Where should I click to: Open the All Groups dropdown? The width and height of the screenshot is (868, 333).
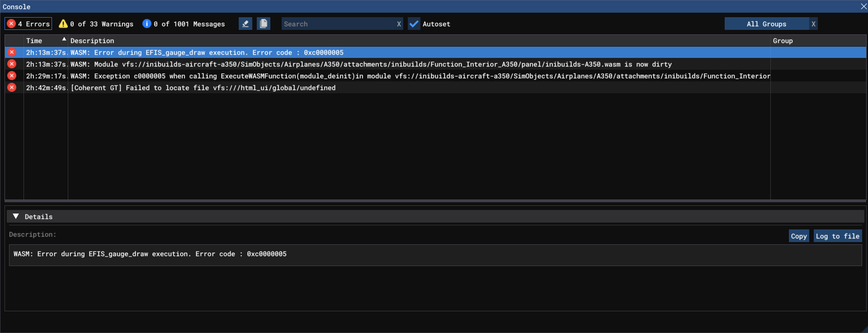pos(766,24)
